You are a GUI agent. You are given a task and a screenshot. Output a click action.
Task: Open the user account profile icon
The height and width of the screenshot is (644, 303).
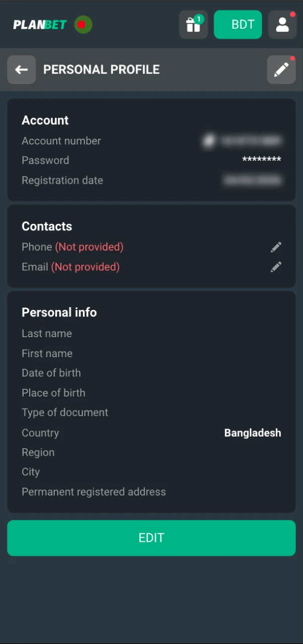(282, 24)
